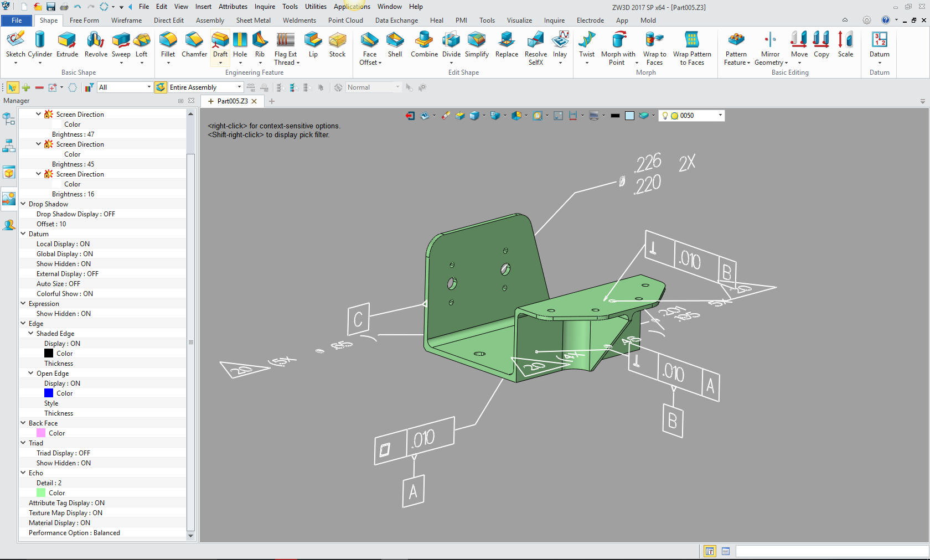The width and height of the screenshot is (930, 560).
Task: Select the Sketch tool
Action: [x=15, y=44]
